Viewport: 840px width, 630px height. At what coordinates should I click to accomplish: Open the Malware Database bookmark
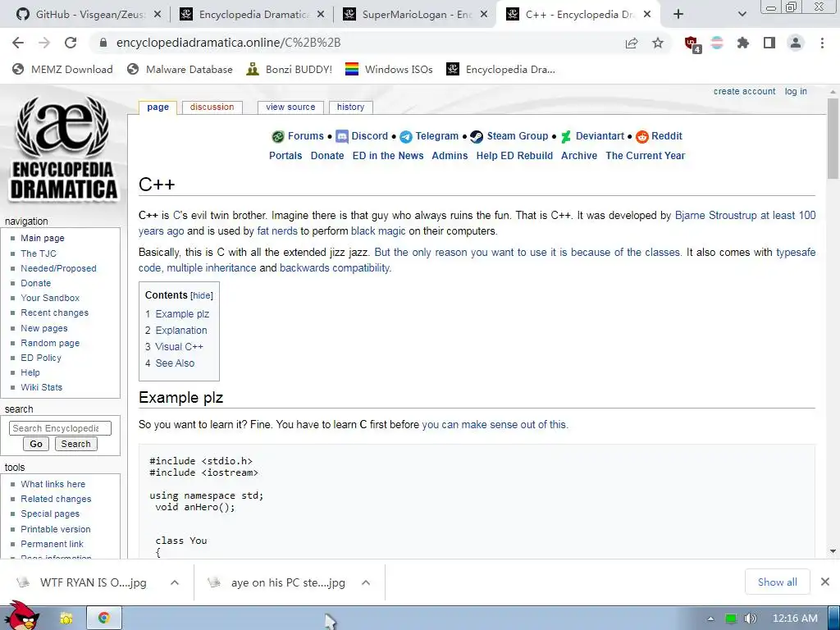180,69
